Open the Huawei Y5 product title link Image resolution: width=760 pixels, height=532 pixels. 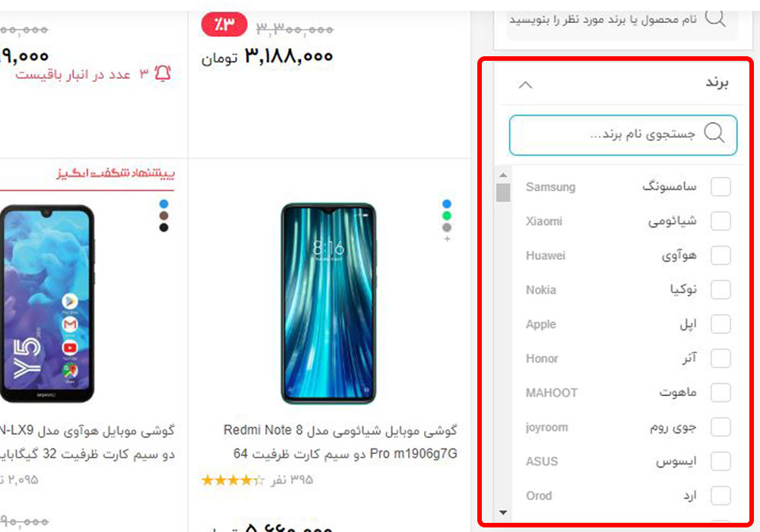tap(87, 442)
